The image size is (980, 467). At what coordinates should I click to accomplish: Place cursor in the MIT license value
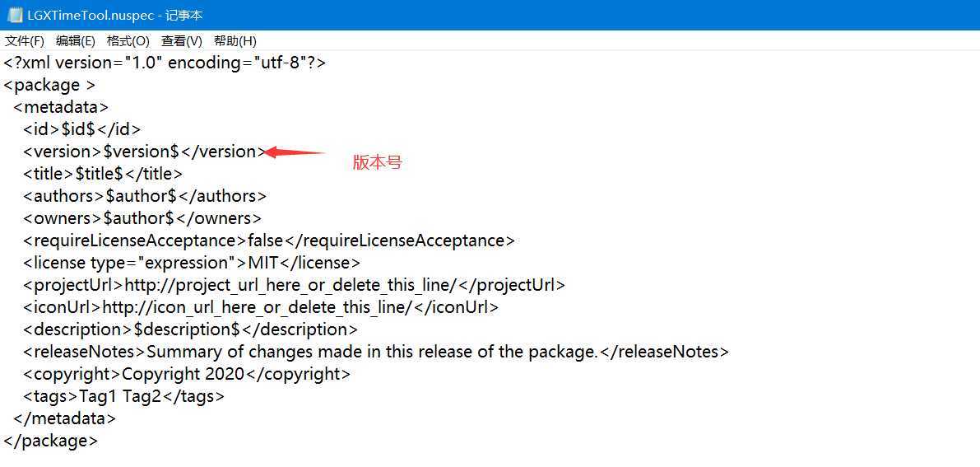pyautogui.click(x=263, y=262)
